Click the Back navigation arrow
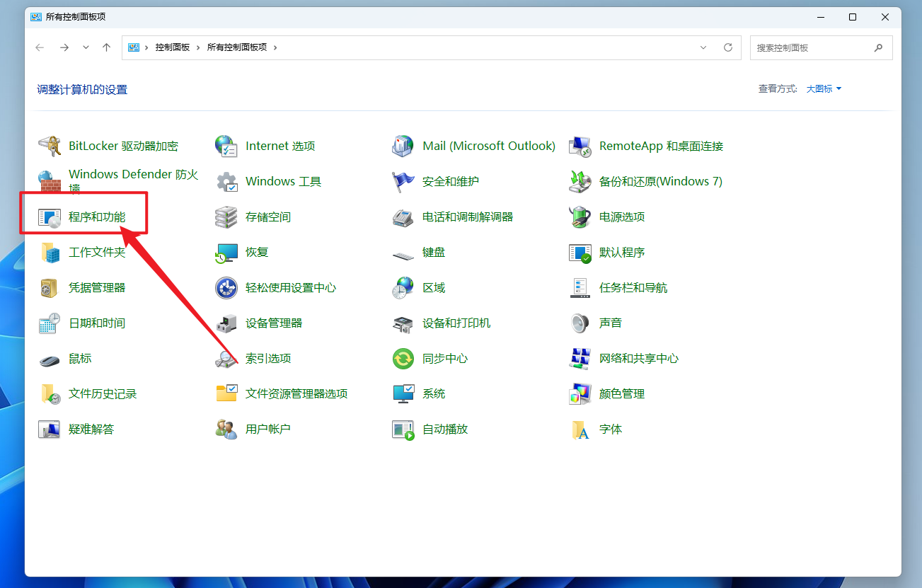 point(40,47)
